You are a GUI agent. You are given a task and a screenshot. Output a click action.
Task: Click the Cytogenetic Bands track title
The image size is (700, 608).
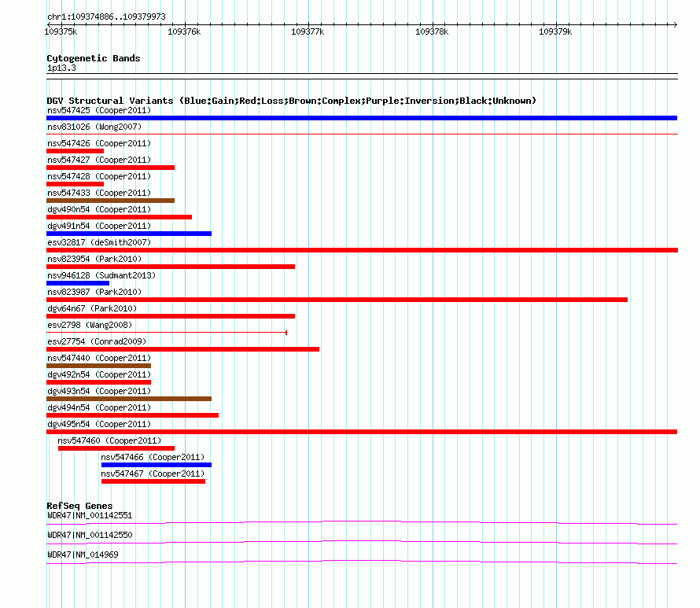click(x=94, y=58)
